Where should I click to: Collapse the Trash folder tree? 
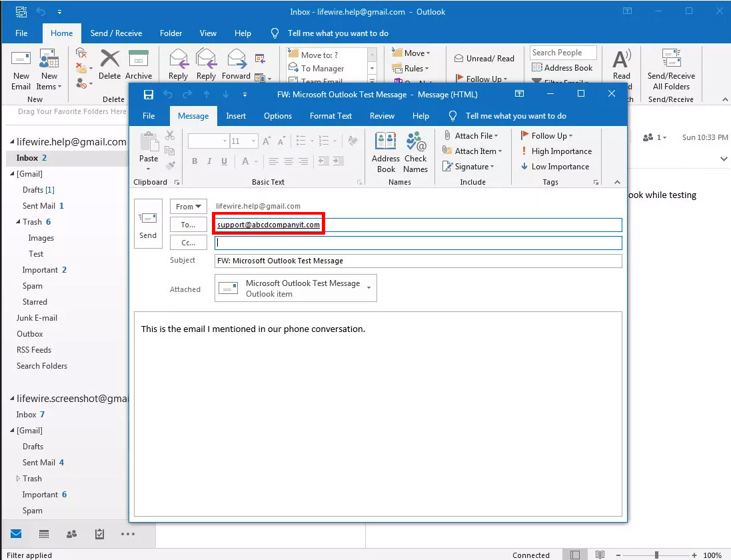(19, 222)
